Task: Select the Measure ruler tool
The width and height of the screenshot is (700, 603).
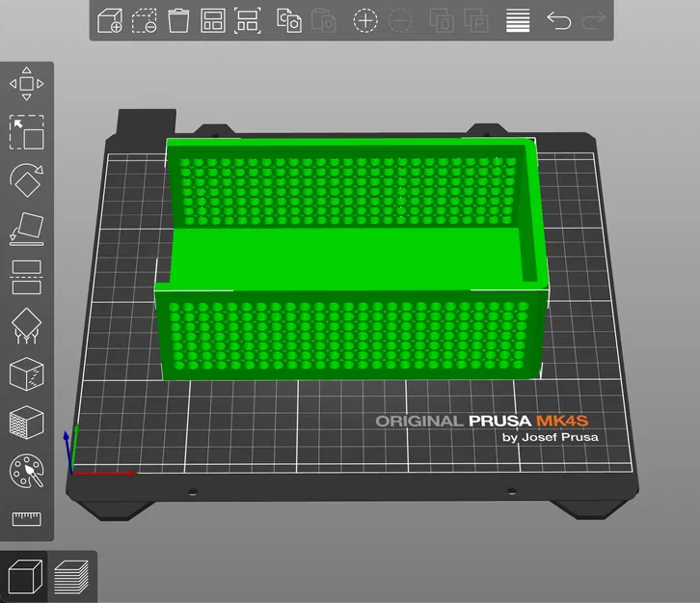Action: [x=27, y=519]
